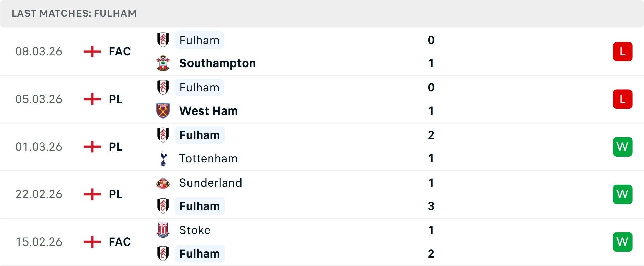
Task: Select the date 22.02.26
Action: coord(39,194)
